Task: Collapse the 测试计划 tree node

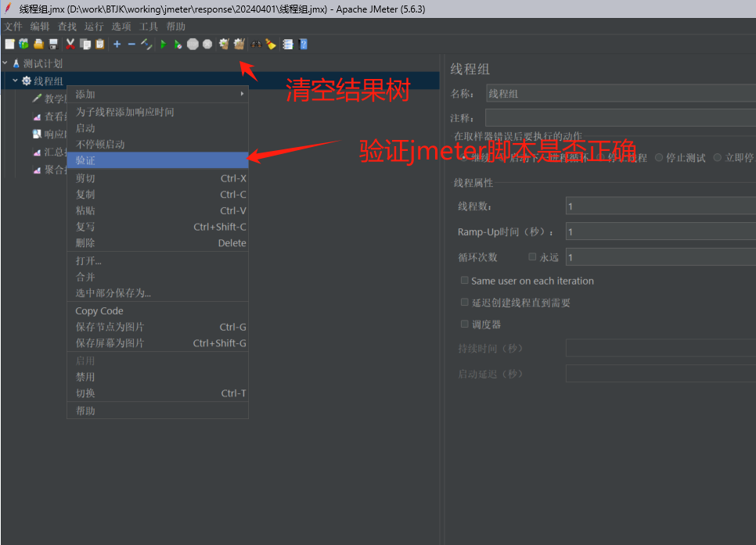Action: (5, 63)
